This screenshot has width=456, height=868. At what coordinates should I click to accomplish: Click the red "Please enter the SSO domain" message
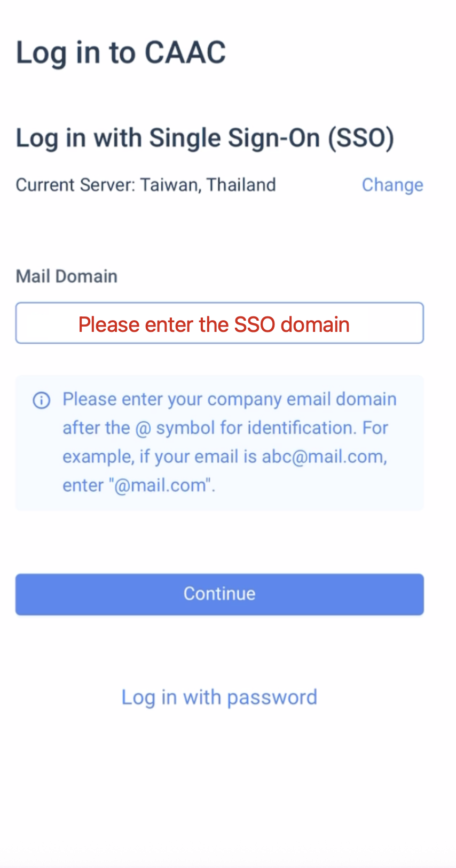click(x=214, y=324)
